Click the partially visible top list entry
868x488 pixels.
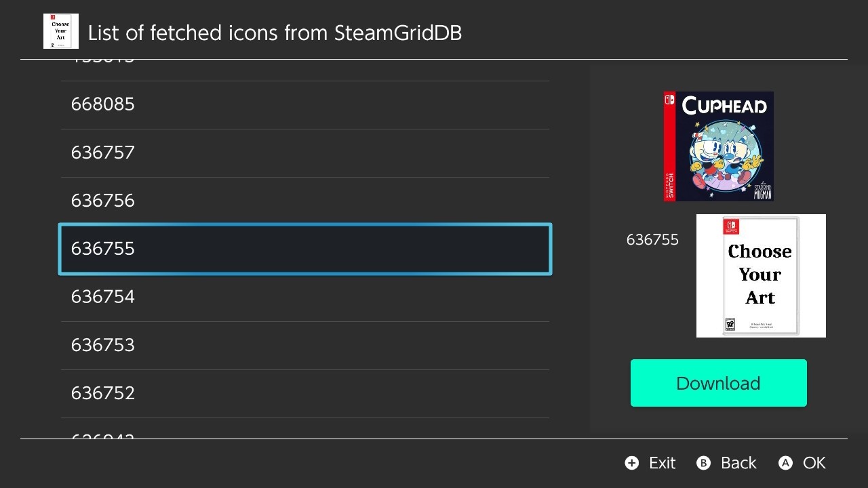(305, 70)
